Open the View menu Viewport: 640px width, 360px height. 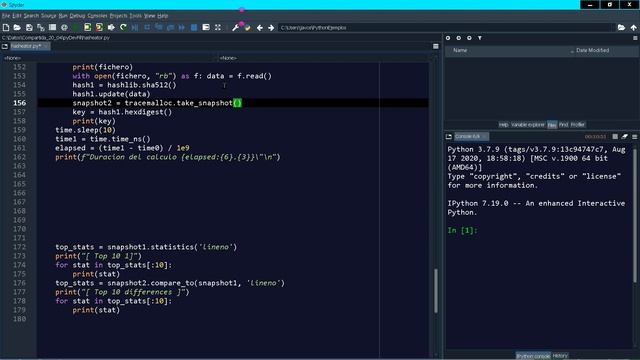tap(149, 16)
